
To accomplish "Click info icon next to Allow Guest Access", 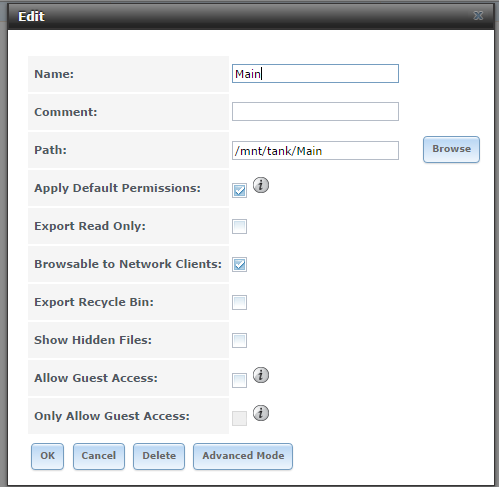I will [261, 375].
